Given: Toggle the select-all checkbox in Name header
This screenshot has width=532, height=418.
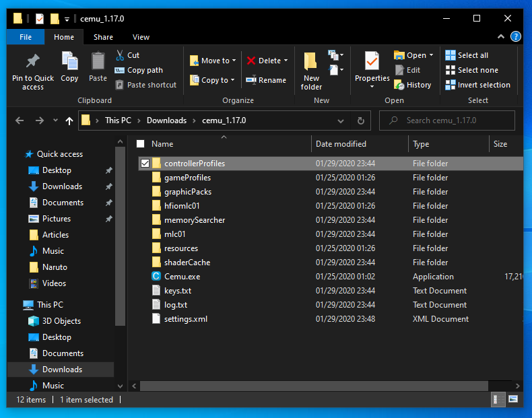Looking at the screenshot, I should 141,144.
